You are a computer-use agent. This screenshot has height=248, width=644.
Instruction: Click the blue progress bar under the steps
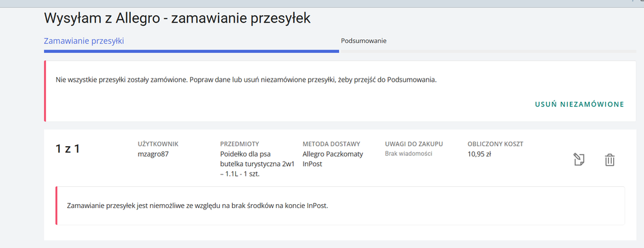pos(191,52)
